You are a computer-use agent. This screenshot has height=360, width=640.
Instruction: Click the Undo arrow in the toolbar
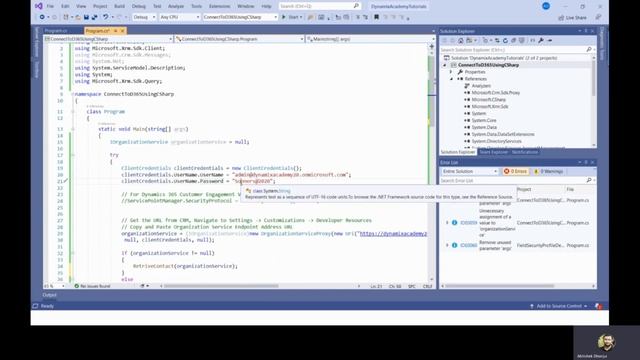[x=106, y=17]
